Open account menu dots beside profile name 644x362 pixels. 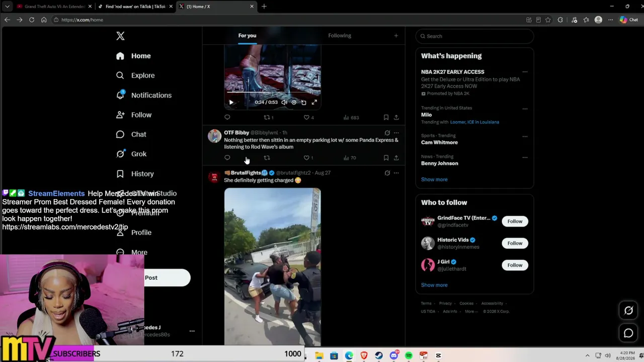[x=192, y=331]
